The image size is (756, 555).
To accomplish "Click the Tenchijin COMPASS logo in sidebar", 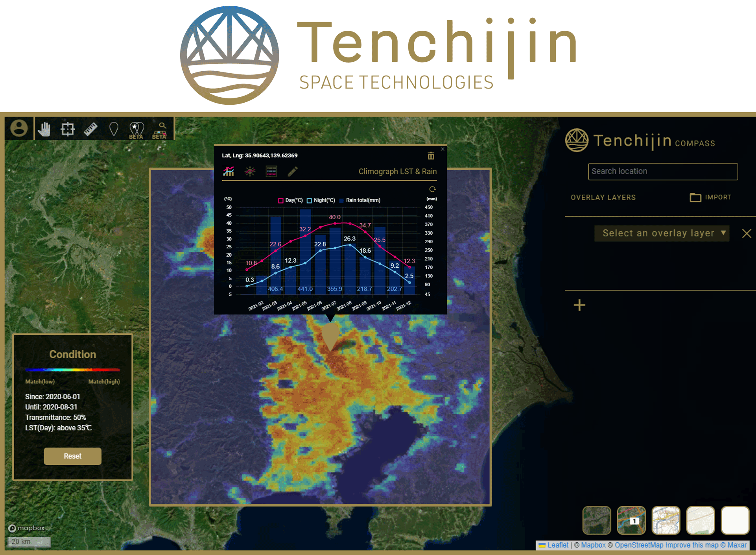I will point(640,141).
